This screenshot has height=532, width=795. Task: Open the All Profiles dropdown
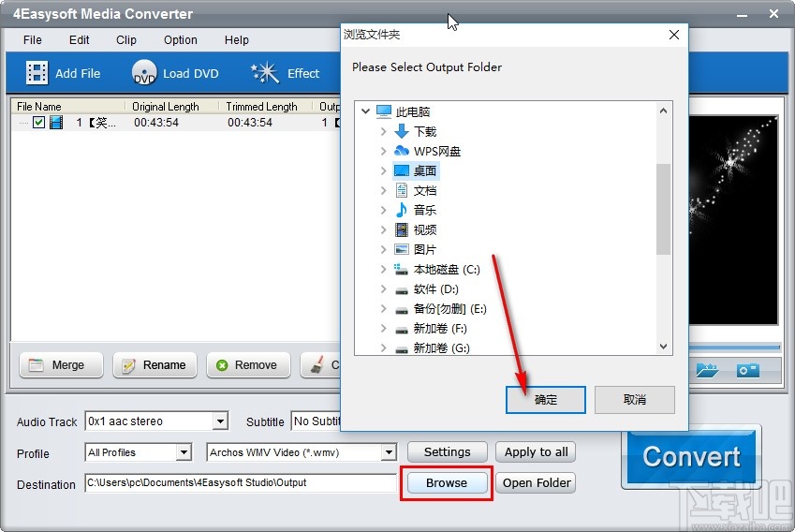click(184, 451)
